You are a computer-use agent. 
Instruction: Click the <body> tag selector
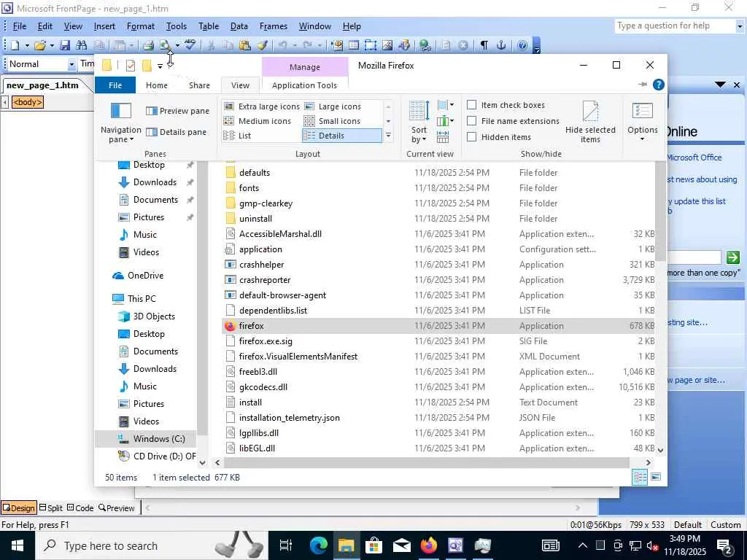click(x=28, y=102)
